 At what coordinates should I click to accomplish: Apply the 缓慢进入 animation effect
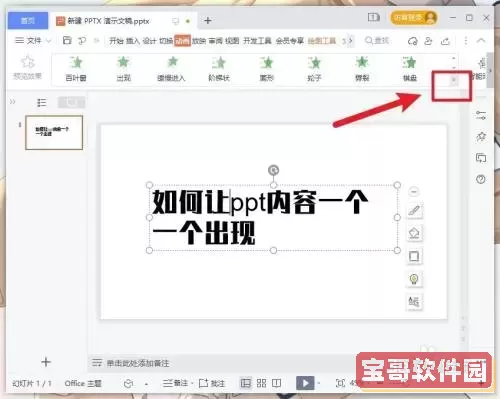[x=171, y=69]
